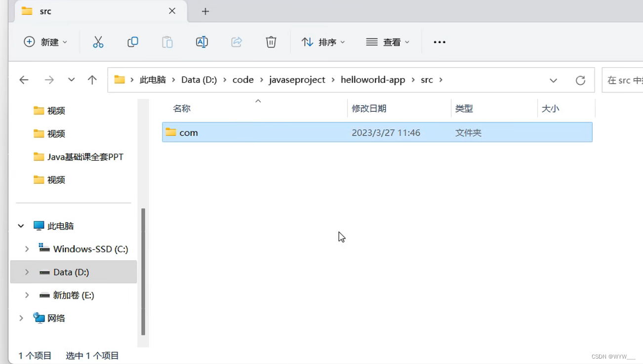
Task: Open the 查看 (View) dropdown
Action: [x=388, y=42]
